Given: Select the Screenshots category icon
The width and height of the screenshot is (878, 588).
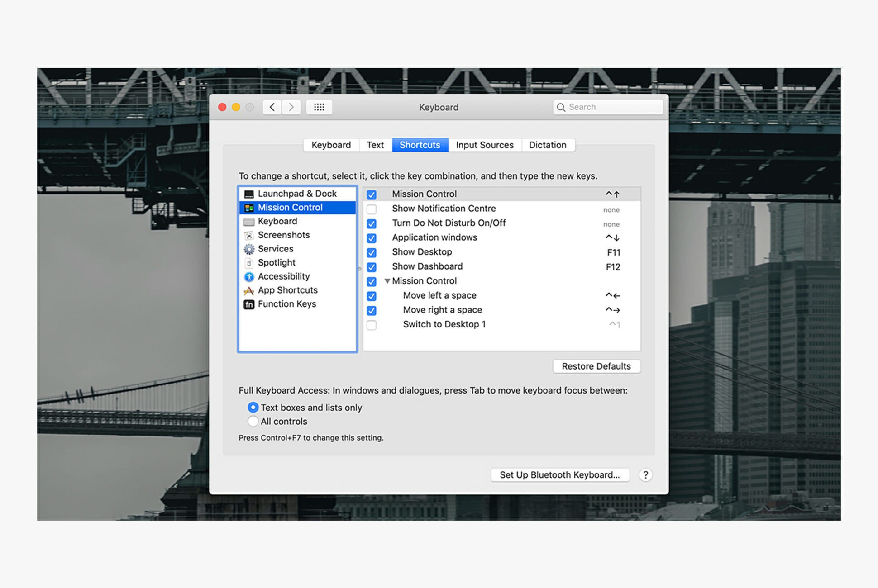Looking at the screenshot, I should [x=249, y=235].
